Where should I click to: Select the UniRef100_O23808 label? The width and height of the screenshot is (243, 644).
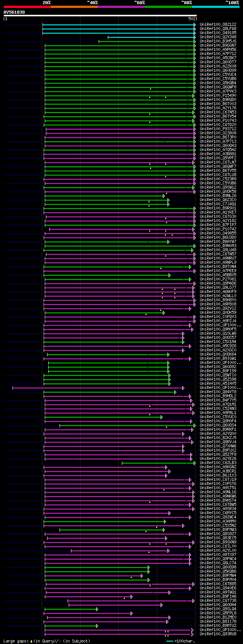(x=218, y=133)
